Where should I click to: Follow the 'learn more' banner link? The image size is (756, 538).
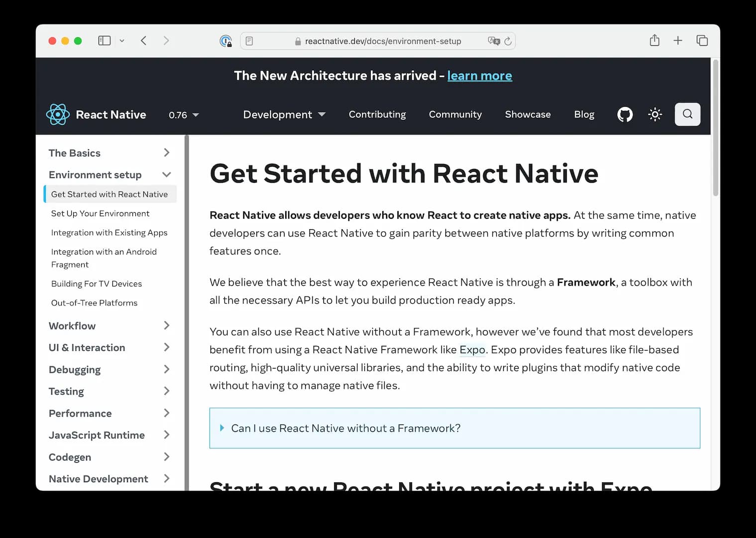(479, 75)
